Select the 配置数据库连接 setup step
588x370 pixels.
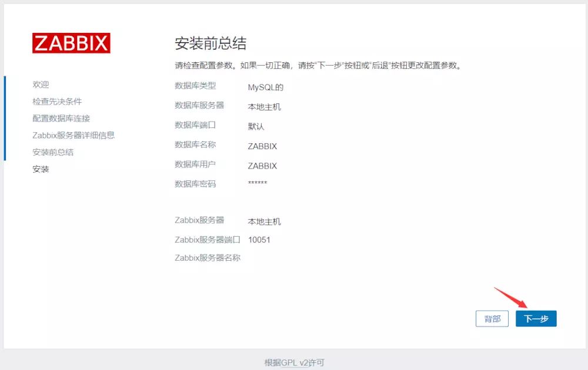pos(61,118)
